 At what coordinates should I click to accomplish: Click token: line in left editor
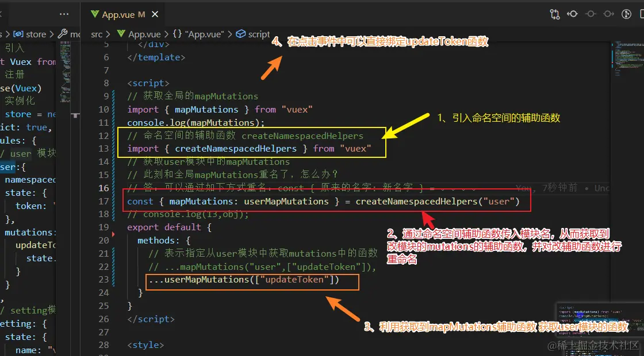(35, 206)
